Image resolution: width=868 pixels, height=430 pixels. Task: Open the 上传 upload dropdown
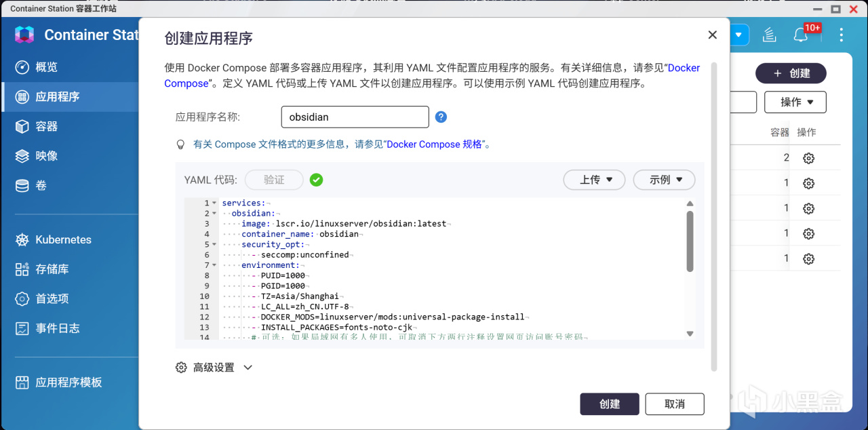593,180
